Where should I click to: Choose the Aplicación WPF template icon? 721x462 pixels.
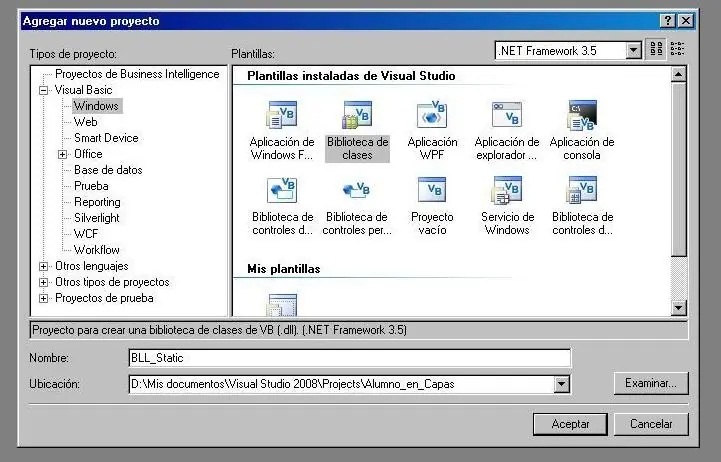pyautogui.click(x=432, y=115)
